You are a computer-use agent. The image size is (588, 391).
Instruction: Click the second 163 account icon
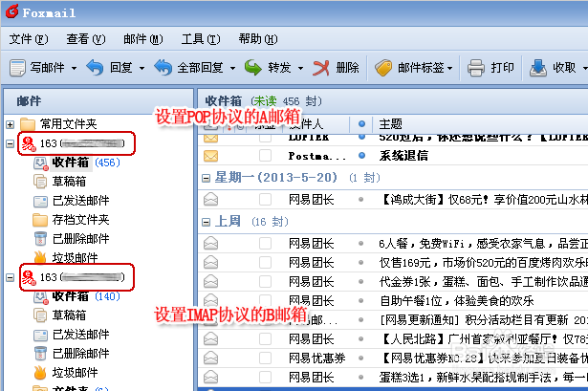pyautogui.click(x=28, y=277)
